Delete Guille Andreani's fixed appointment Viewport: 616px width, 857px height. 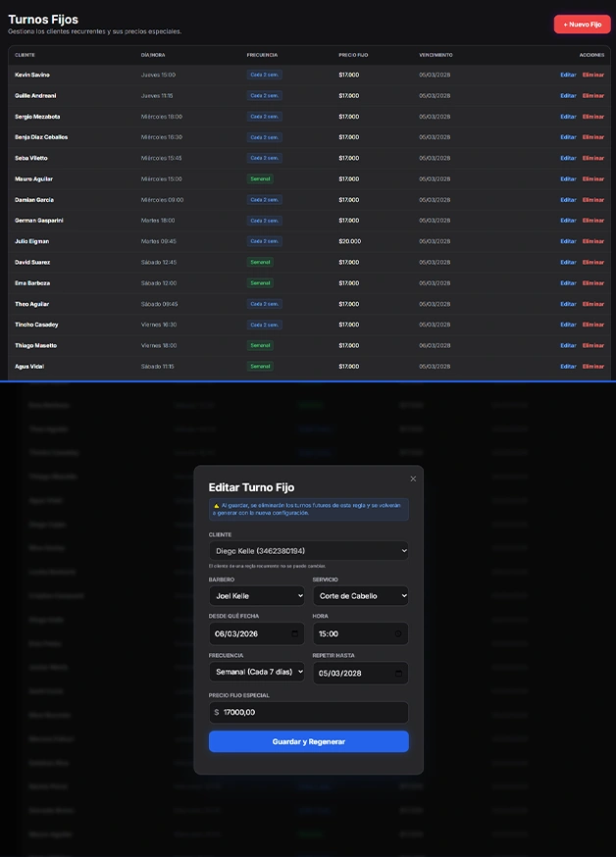592,96
